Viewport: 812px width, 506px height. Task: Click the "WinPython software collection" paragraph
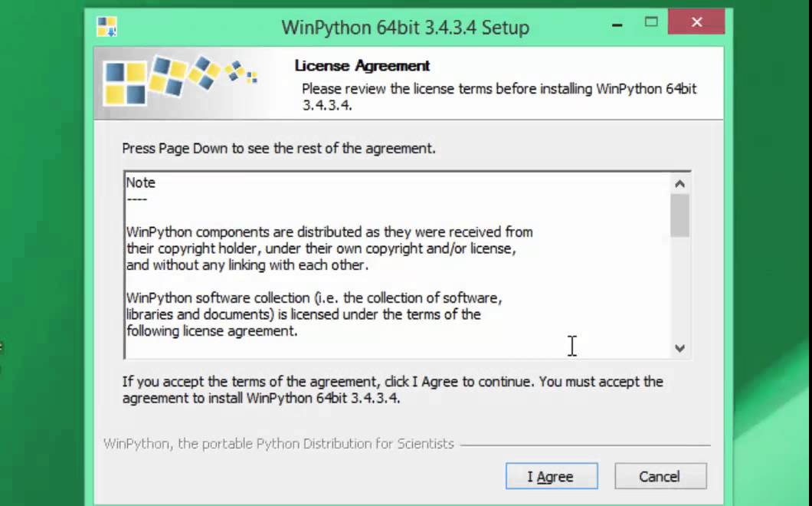pyautogui.click(x=314, y=314)
